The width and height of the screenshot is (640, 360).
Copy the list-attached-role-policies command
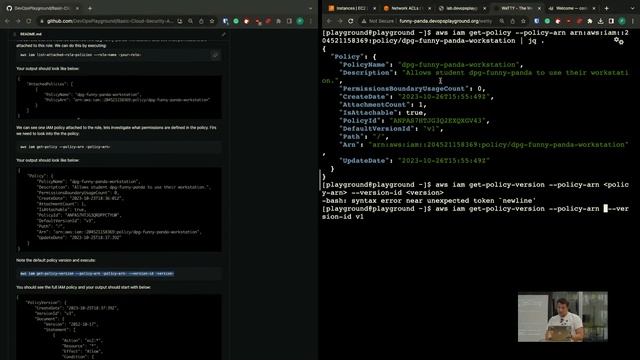click(215, 55)
